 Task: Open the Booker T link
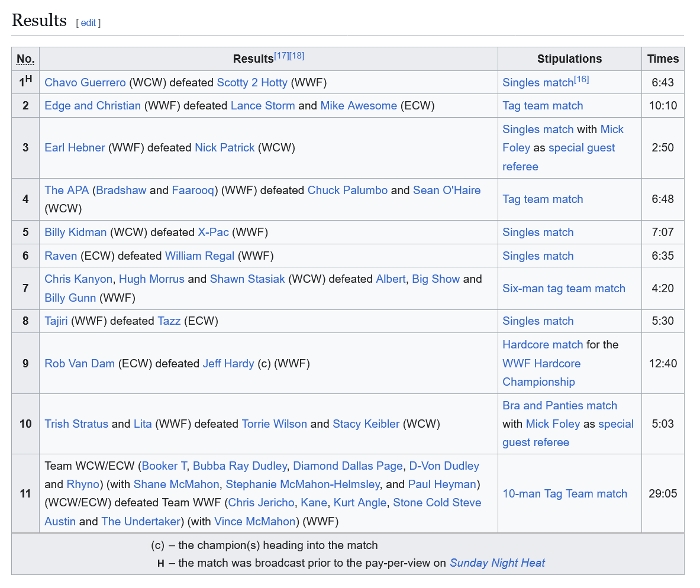point(164,466)
